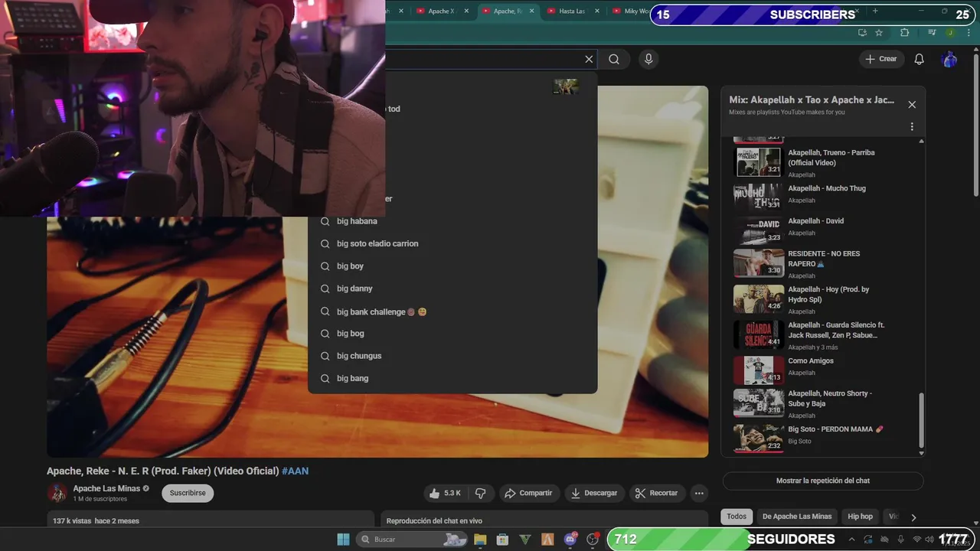
Task: Click #AAN hashtag link in title
Action: (295, 471)
